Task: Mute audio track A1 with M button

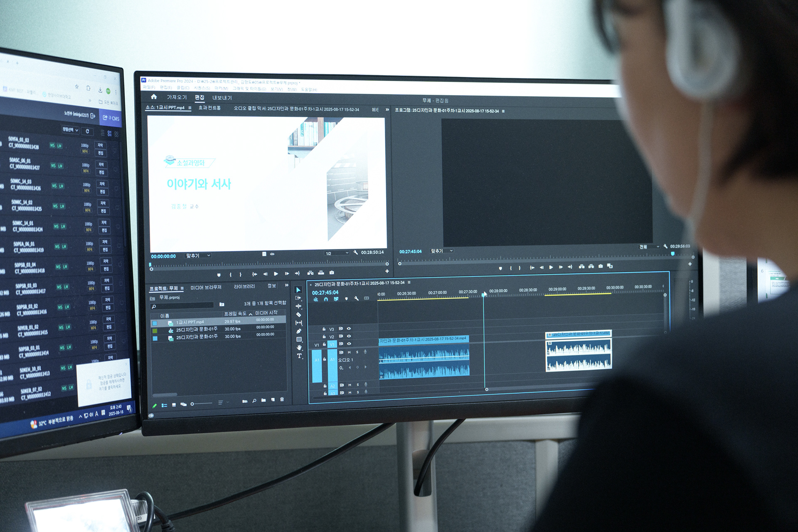Action: (x=349, y=352)
